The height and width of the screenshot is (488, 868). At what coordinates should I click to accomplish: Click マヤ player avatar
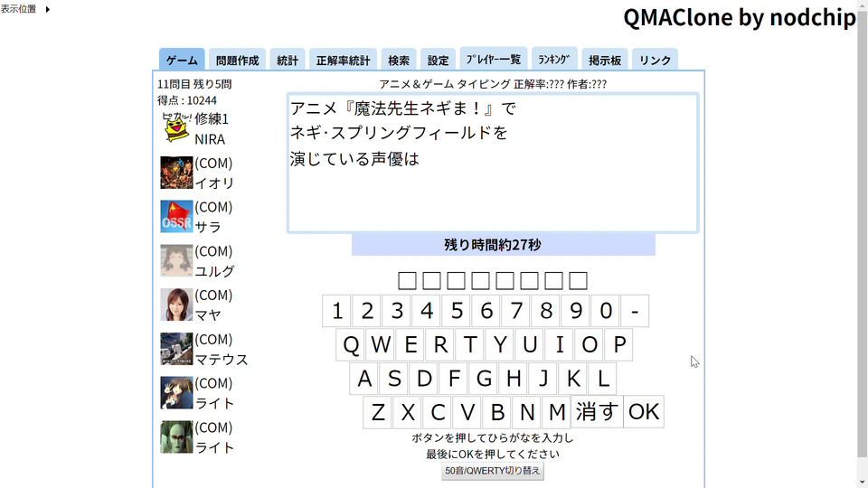(x=176, y=305)
